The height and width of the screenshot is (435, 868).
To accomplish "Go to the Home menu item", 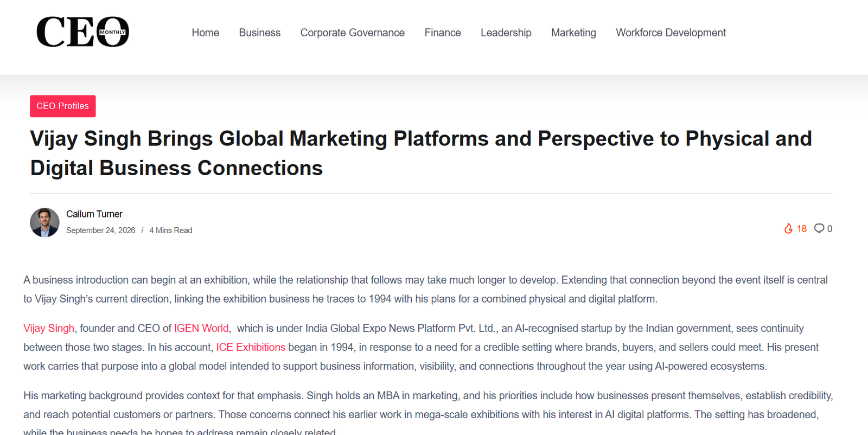I will 206,33.
